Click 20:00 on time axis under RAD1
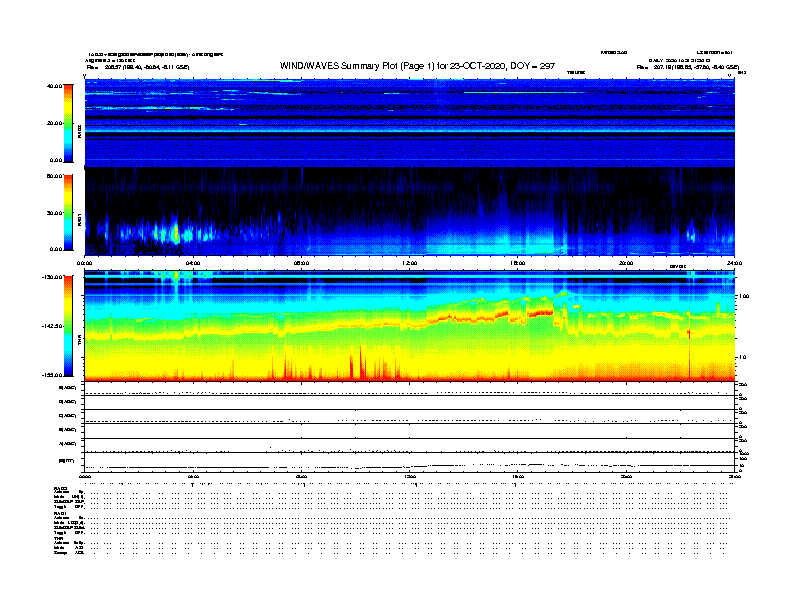 coord(626,263)
